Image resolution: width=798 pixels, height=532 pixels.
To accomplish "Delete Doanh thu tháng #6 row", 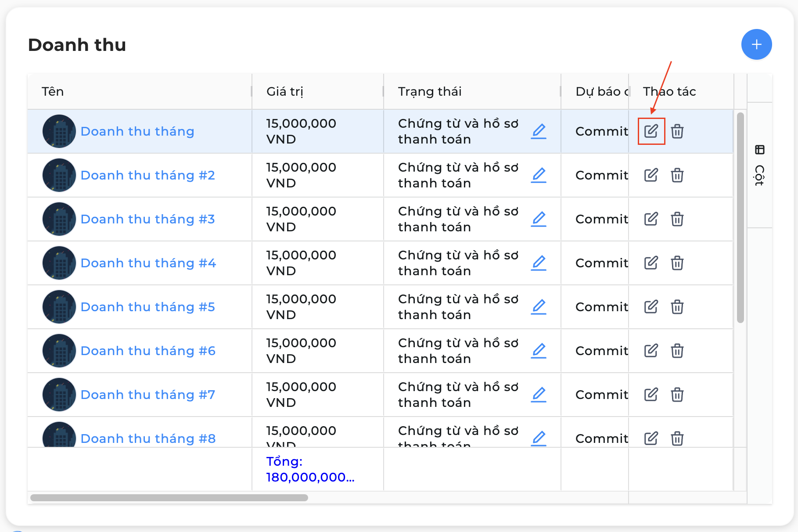I will coord(677,351).
